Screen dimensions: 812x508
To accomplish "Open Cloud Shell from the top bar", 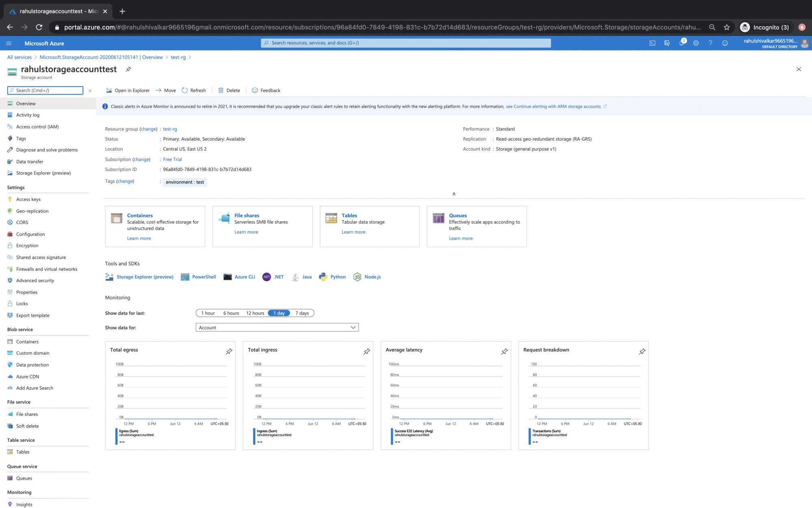I will tap(652, 43).
